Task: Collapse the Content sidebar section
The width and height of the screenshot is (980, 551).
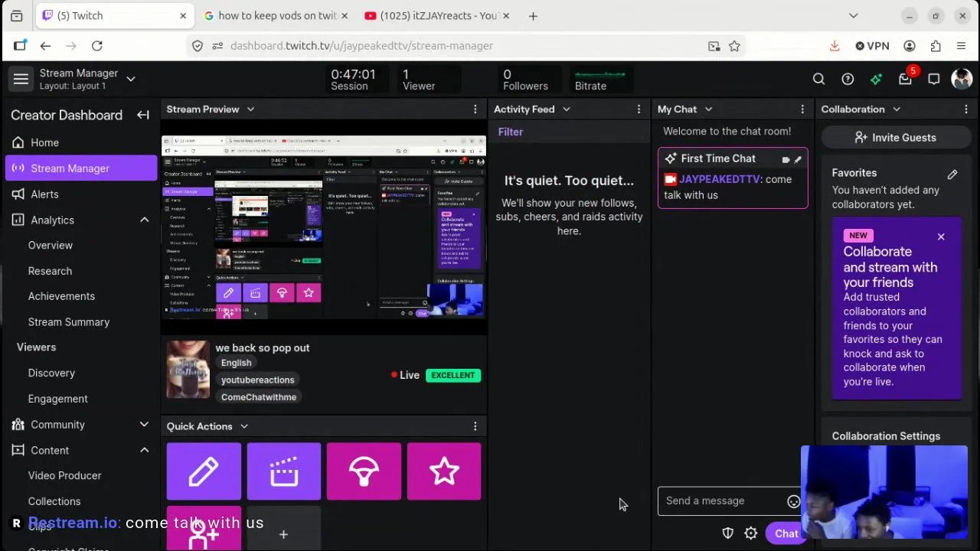Action: click(144, 451)
